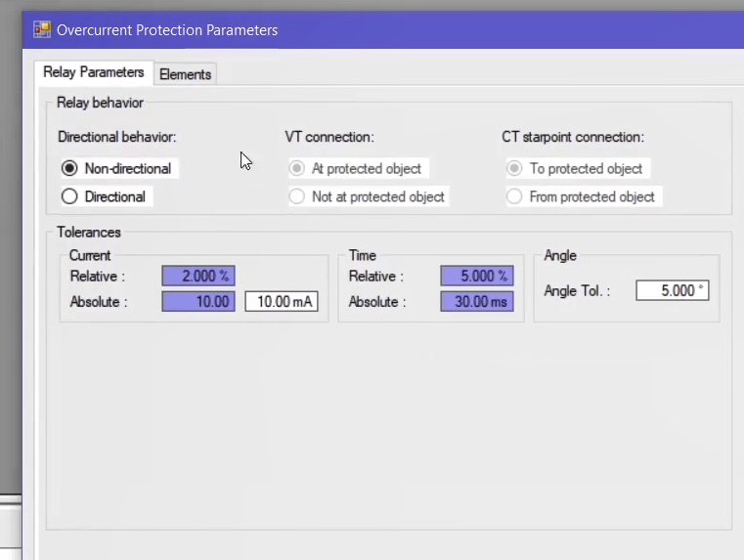Select the Non-directional radio button

coord(69,168)
